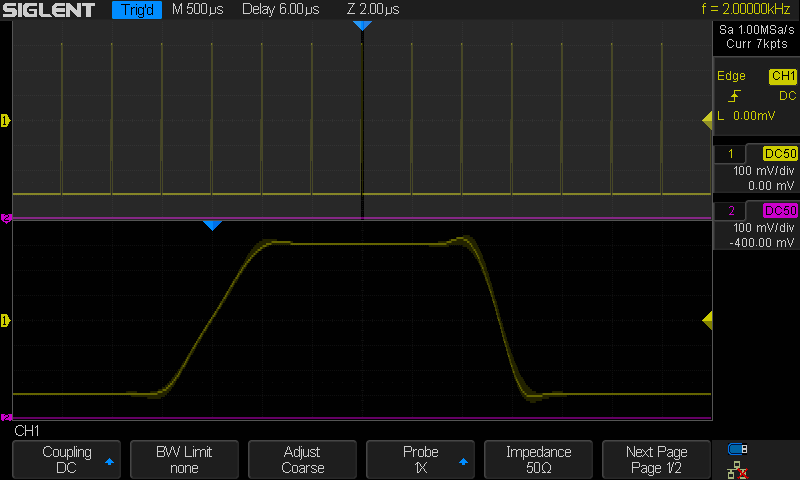This screenshot has height=480, width=800.
Task: Click channel 2 ground marker in main window
Action: coord(6,218)
